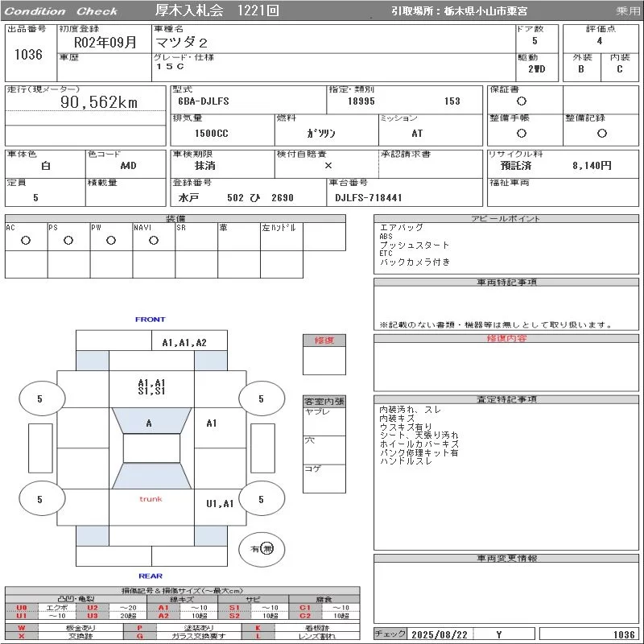This screenshot has width=644, height=644.
Task: Click the car name "マツダ２"
Action: [182, 42]
